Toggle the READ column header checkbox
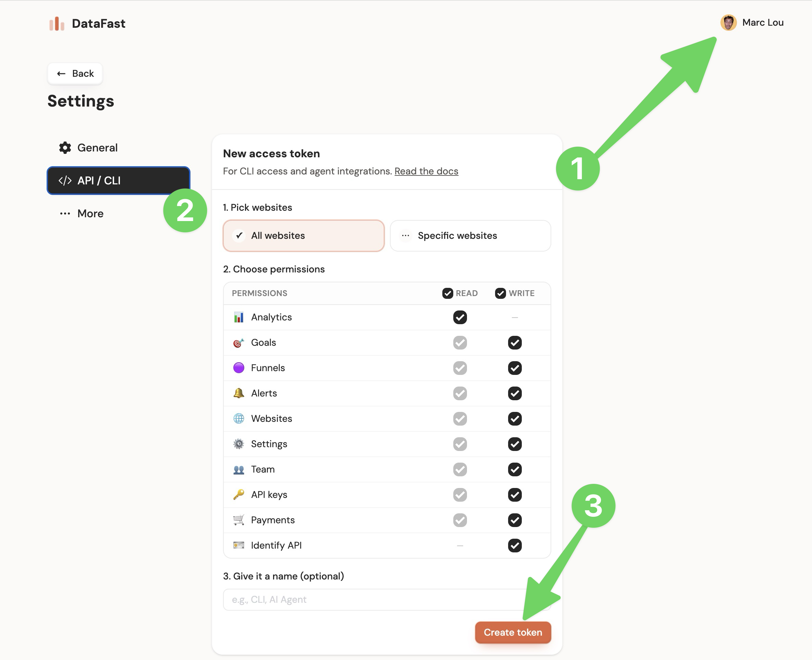Screen dimensions: 812x660 (447, 293)
